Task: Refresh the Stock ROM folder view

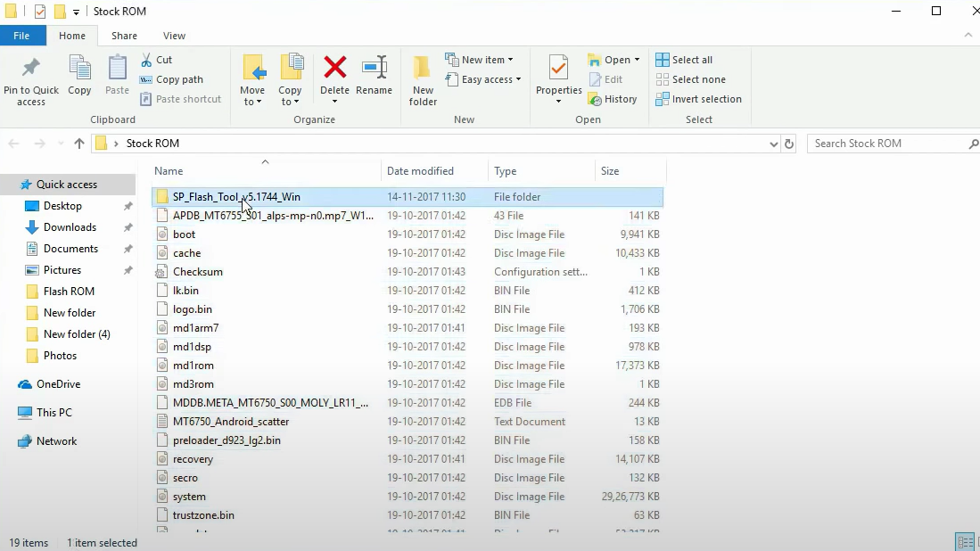Action: (788, 144)
